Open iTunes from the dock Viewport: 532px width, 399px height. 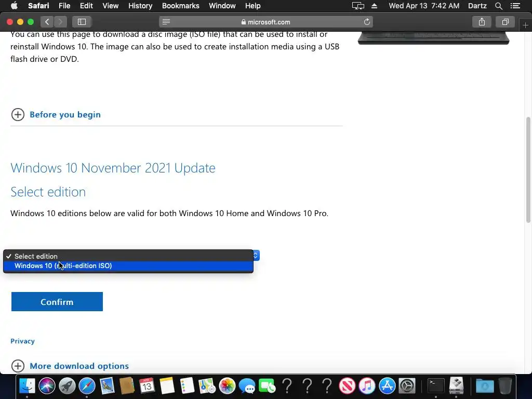pos(367,386)
